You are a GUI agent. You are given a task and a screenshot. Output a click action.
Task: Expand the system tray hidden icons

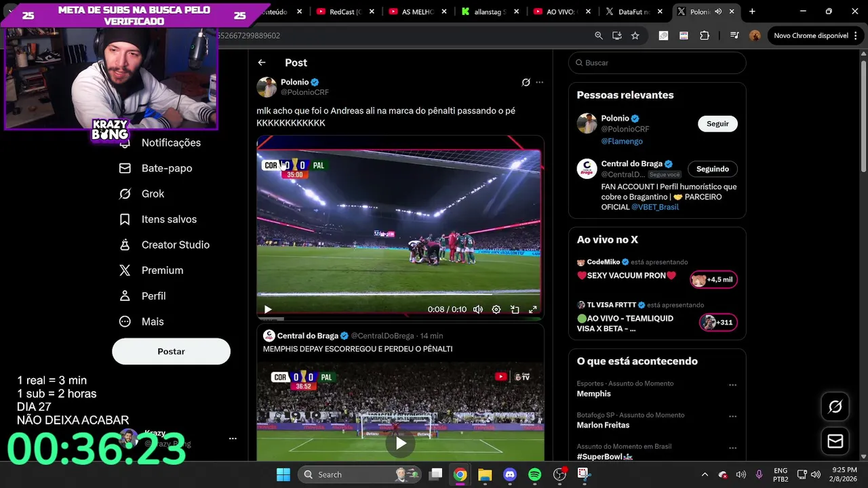pos(705,474)
